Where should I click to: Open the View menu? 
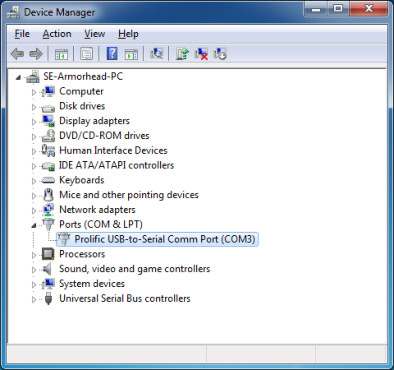tap(95, 34)
